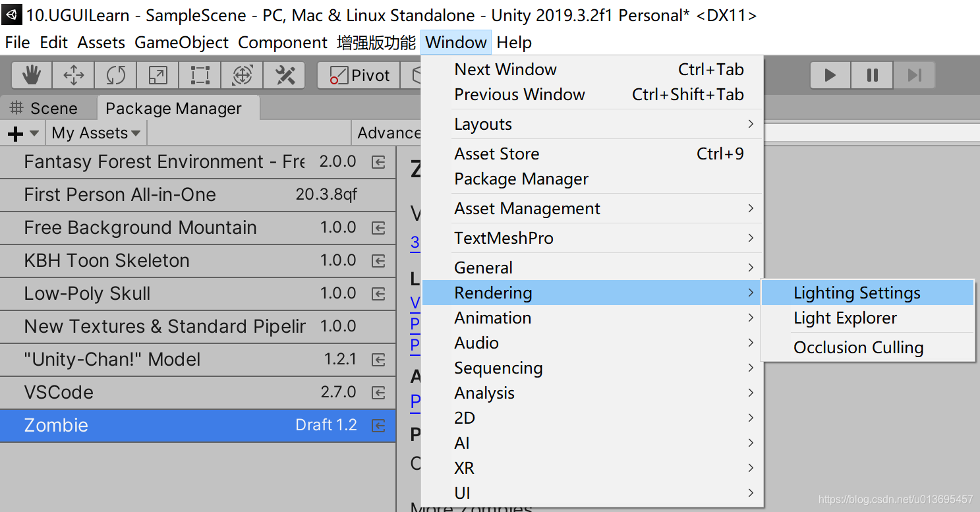Click import icon for Fantasy Forest Environment
The height and width of the screenshot is (512, 980).
point(378,162)
